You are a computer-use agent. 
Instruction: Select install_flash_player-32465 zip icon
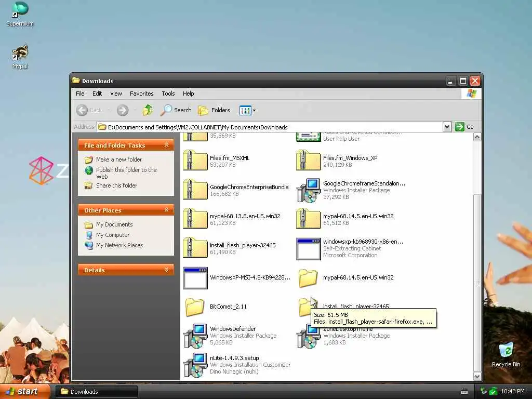point(195,247)
